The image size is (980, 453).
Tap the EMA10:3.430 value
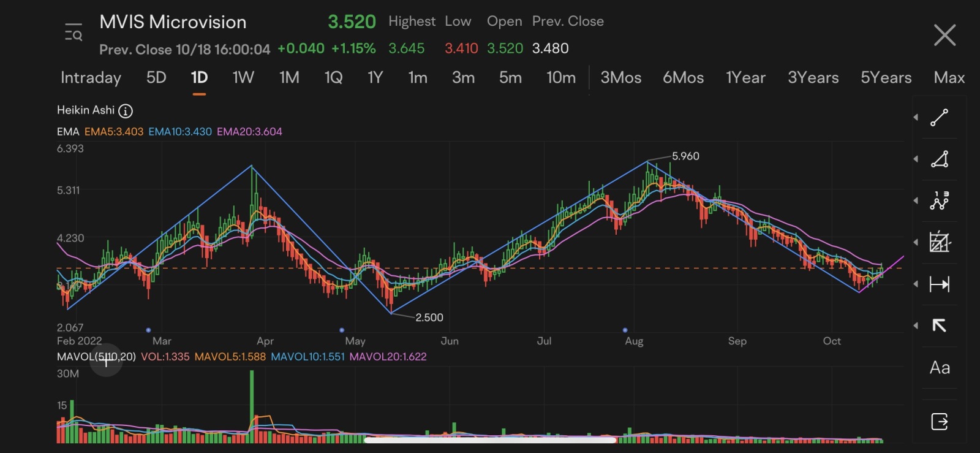coord(180,132)
